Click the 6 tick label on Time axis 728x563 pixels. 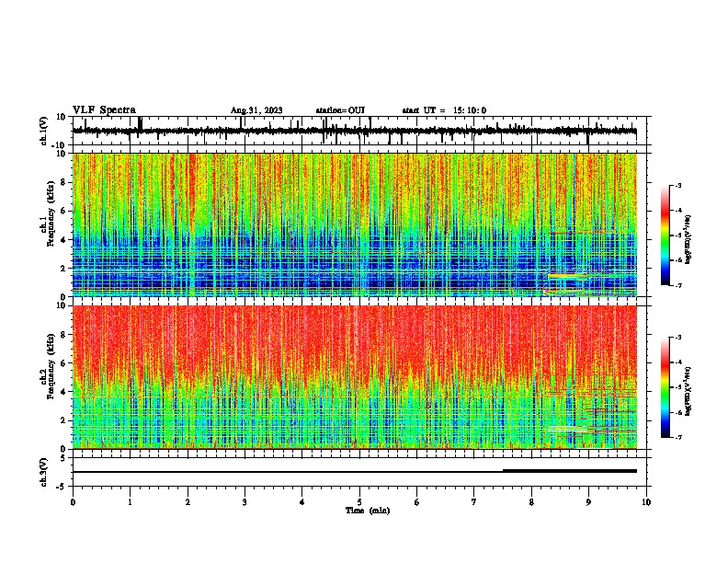coord(417,502)
